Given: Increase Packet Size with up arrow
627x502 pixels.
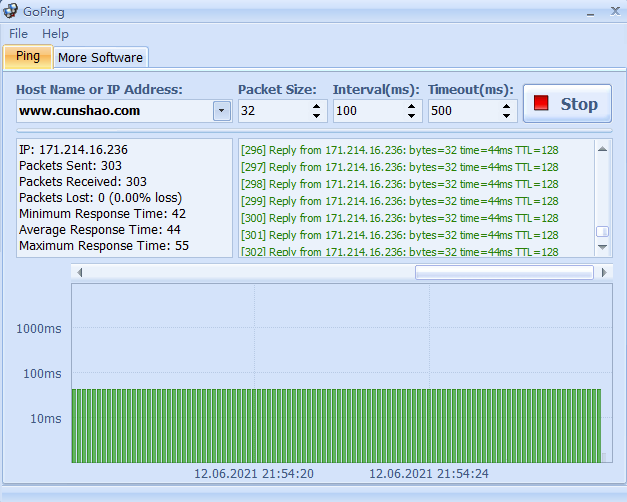Looking at the screenshot, I should point(317,106).
